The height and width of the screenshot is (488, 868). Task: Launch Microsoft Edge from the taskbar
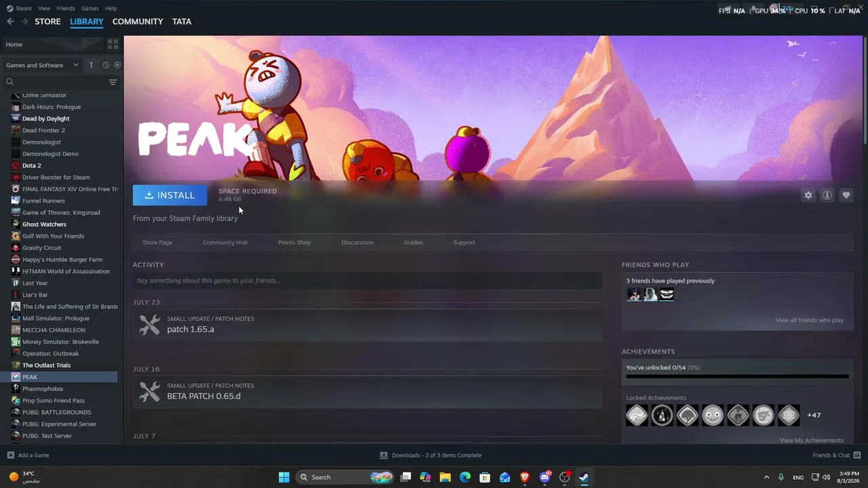(x=465, y=477)
